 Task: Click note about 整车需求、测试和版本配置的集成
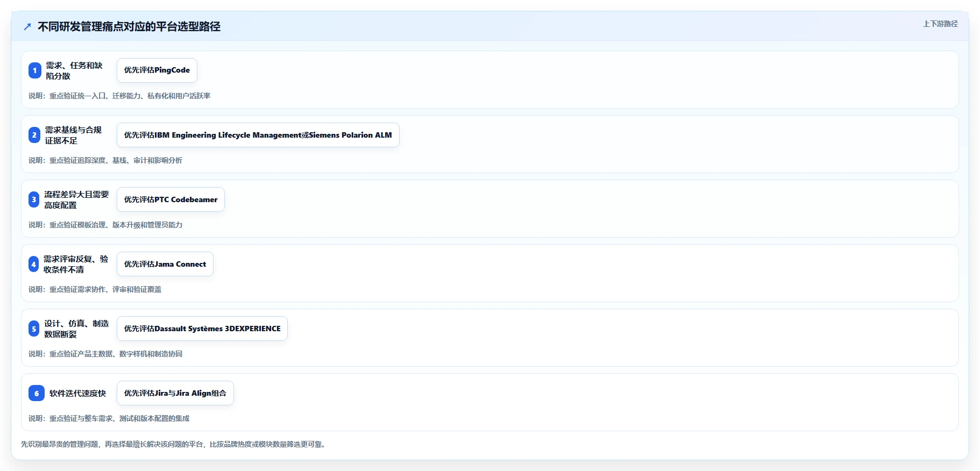coord(109,418)
